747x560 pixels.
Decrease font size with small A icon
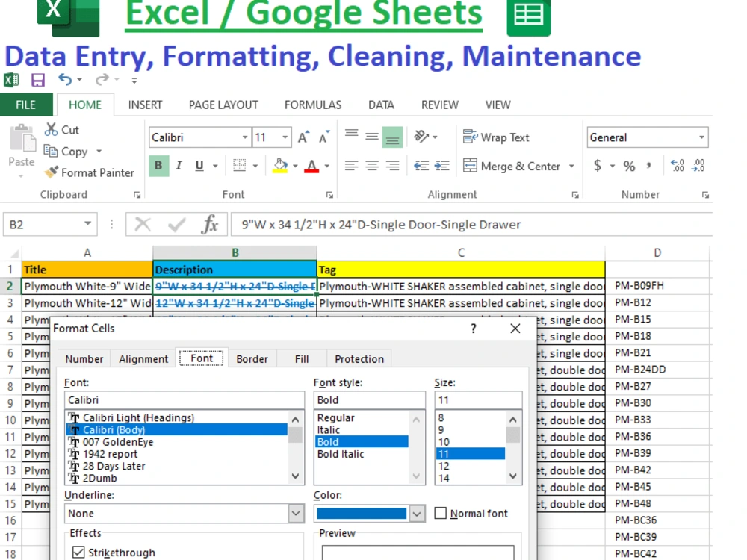(x=324, y=137)
